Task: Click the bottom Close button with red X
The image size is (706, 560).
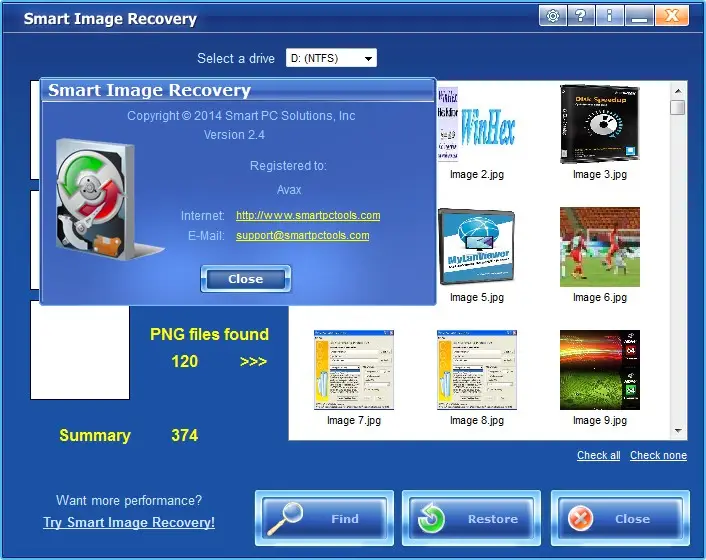Action: pos(620,518)
